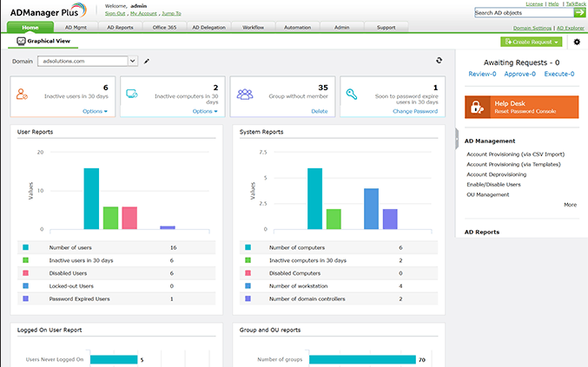Screen dimensions: 588x367
Task: Click the blue workstation bar in System Reports
Action: coord(371,208)
